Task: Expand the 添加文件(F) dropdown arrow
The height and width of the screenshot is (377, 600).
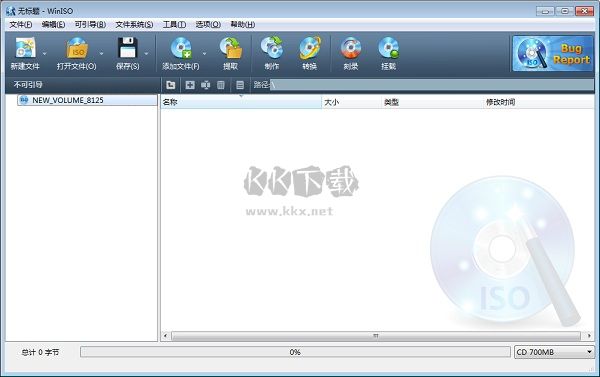Action: (x=204, y=54)
